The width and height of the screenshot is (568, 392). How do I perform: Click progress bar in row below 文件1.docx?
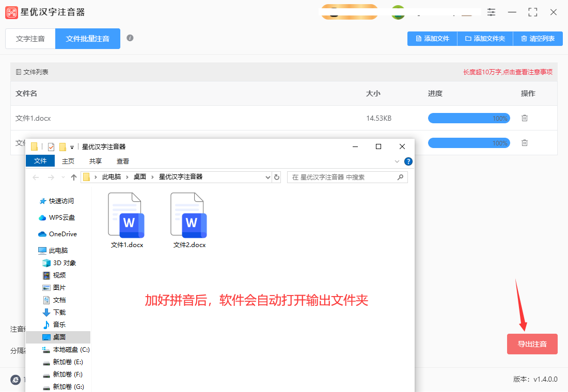tap(469, 143)
